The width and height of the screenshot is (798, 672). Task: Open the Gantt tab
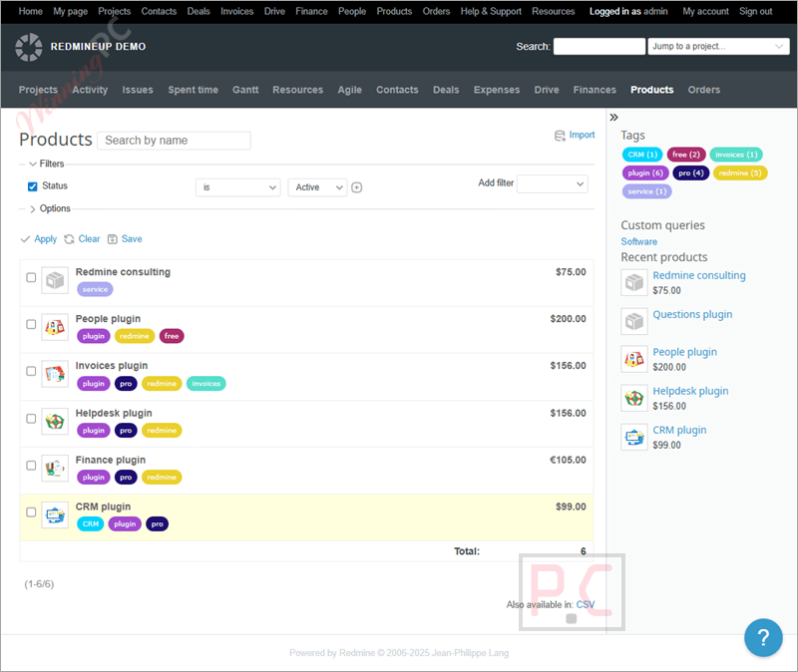245,90
